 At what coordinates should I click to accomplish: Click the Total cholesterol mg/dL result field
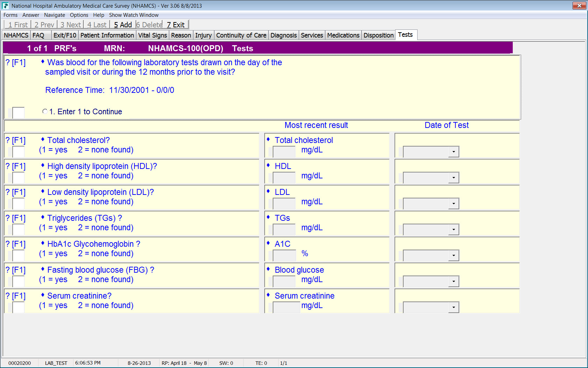tap(284, 152)
